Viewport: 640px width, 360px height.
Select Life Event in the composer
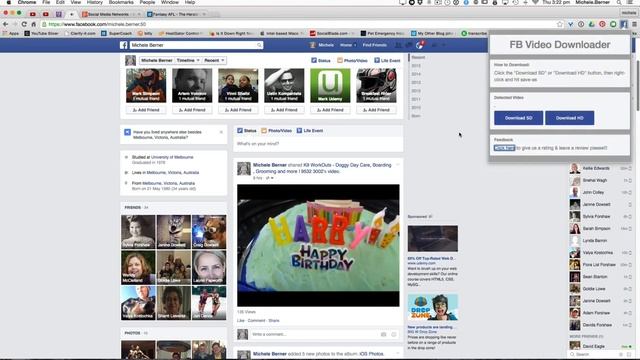pyautogui.click(x=310, y=131)
